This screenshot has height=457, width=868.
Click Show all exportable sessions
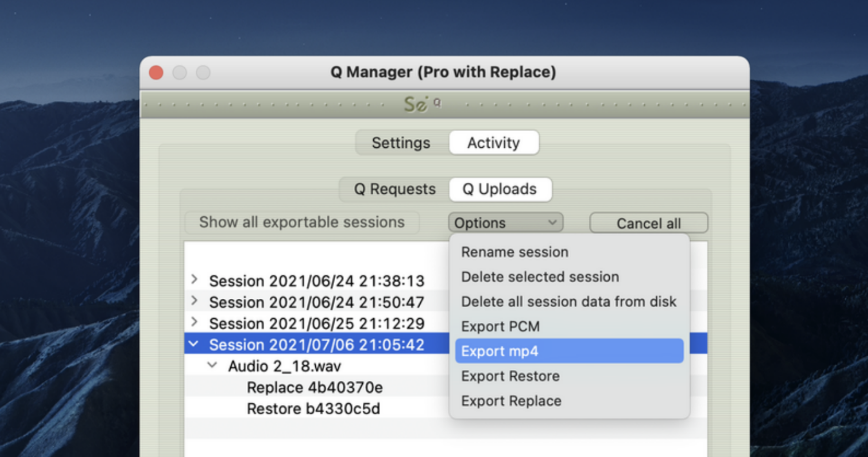click(x=302, y=222)
